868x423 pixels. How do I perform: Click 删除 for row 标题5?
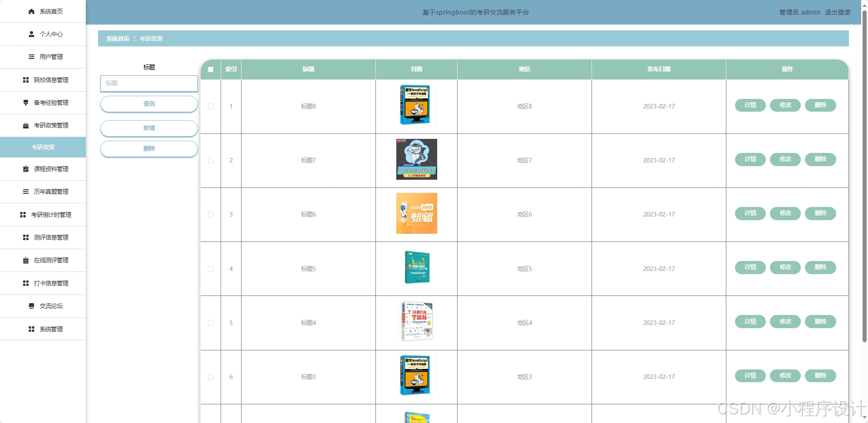click(x=820, y=267)
